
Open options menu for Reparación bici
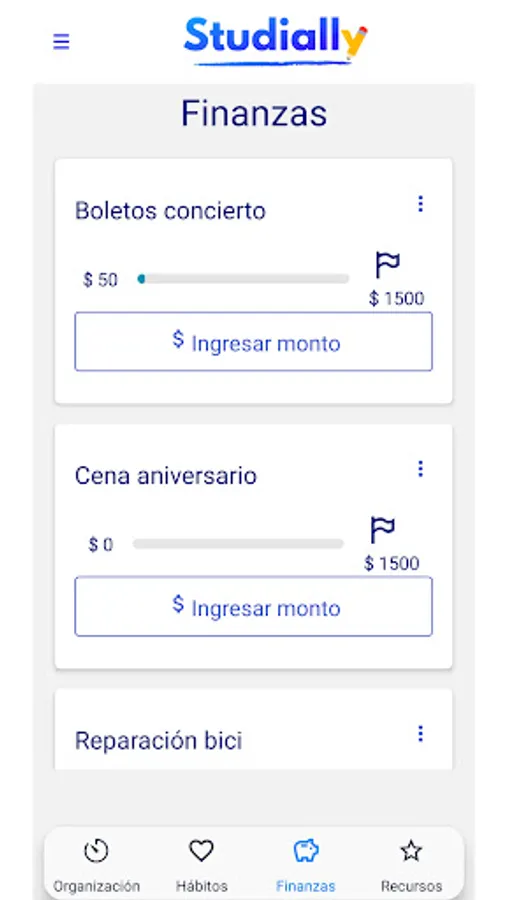(x=421, y=734)
